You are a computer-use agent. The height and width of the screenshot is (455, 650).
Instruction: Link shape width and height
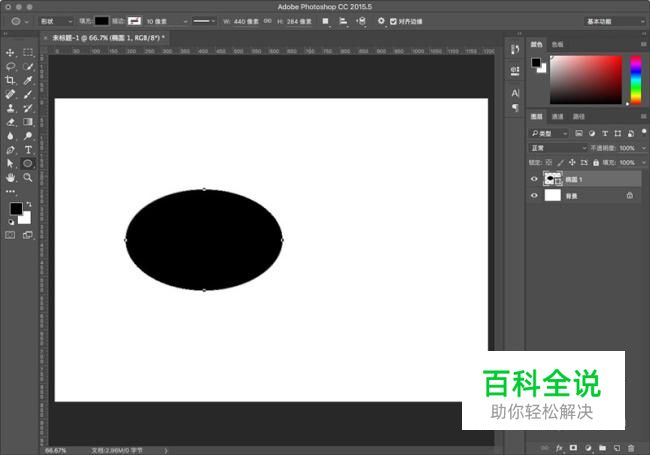(x=268, y=21)
